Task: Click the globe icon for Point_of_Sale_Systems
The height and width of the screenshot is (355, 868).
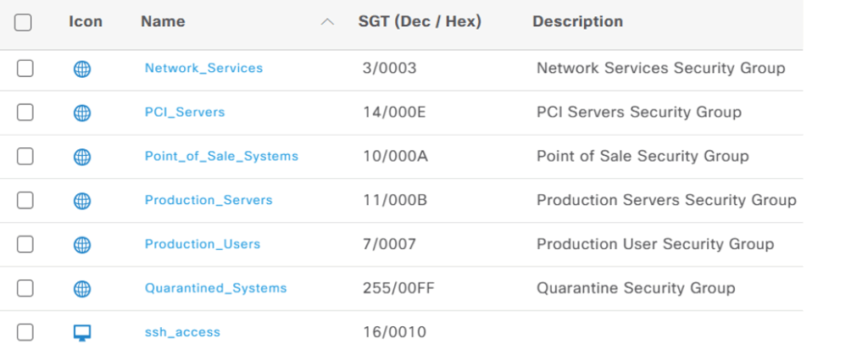Action: pyautogui.click(x=82, y=157)
